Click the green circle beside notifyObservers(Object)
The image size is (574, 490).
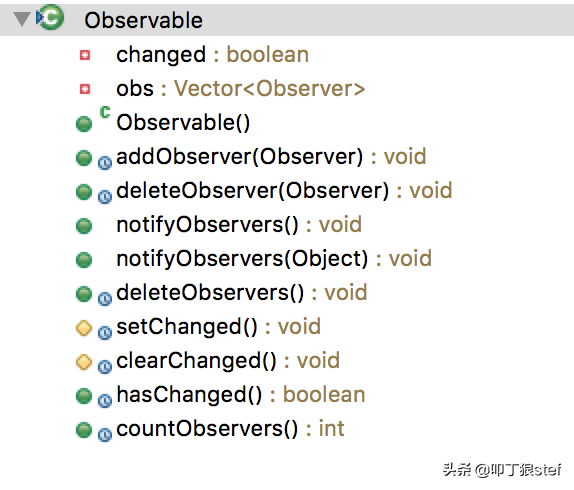click(84, 260)
